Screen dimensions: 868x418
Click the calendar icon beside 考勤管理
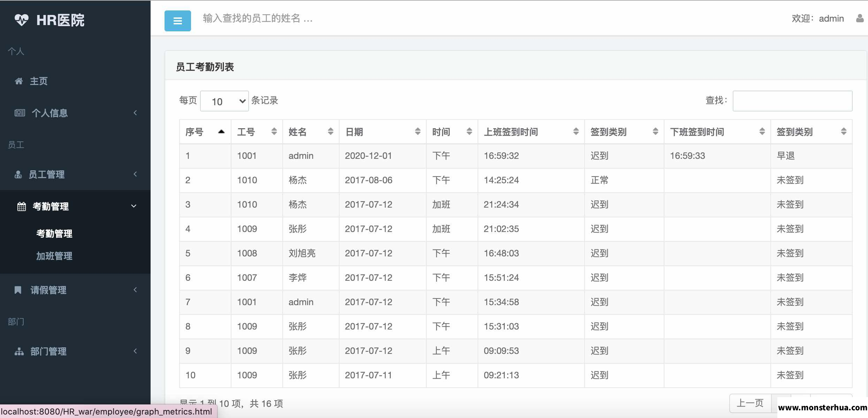pyautogui.click(x=22, y=207)
